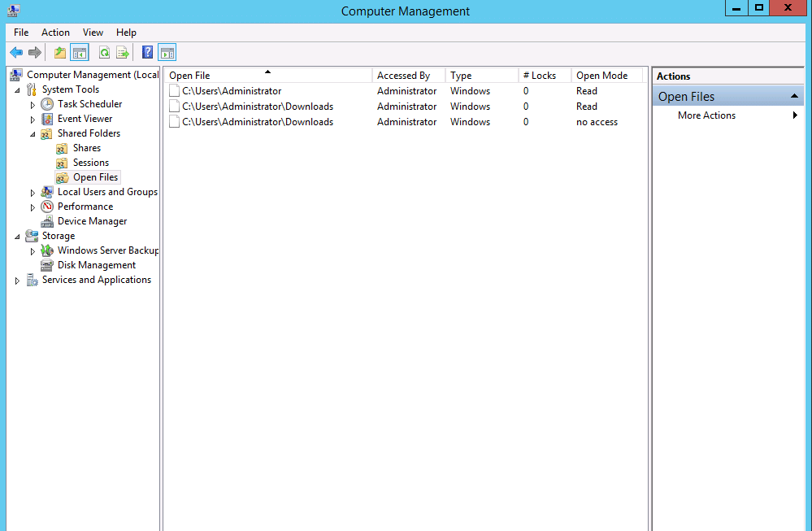
Task: Expand the Event Viewer node arrow
Action: (x=33, y=120)
